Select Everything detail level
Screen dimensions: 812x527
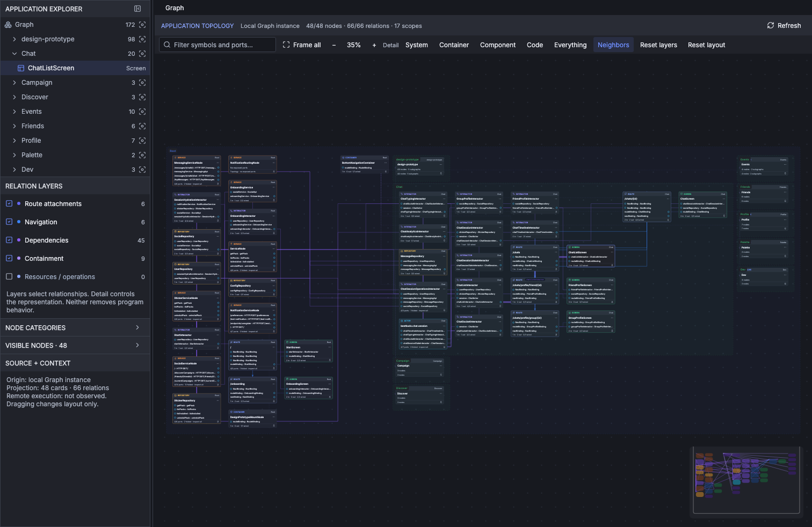tap(570, 45)
